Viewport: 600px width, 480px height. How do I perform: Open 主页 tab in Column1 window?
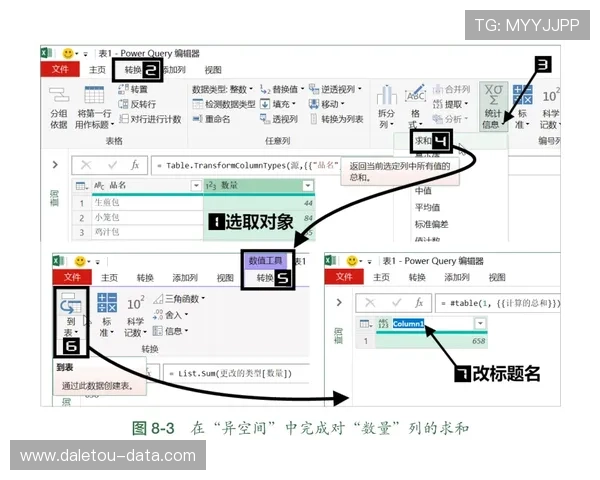[x=382, y=278]
